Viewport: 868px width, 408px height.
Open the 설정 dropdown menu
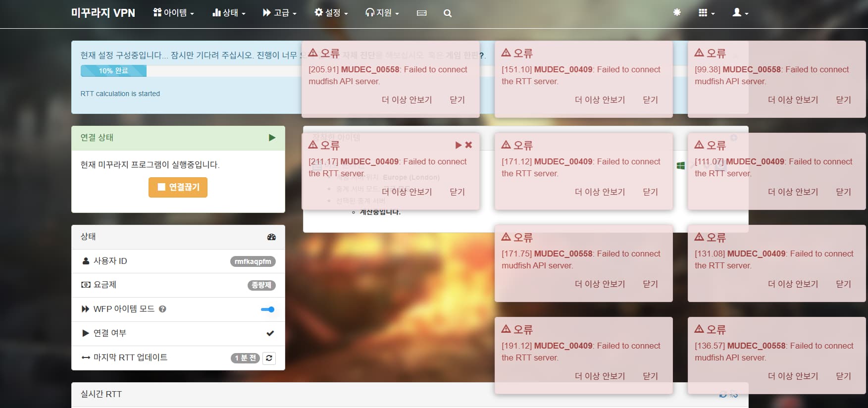click(x=331, y=13)
